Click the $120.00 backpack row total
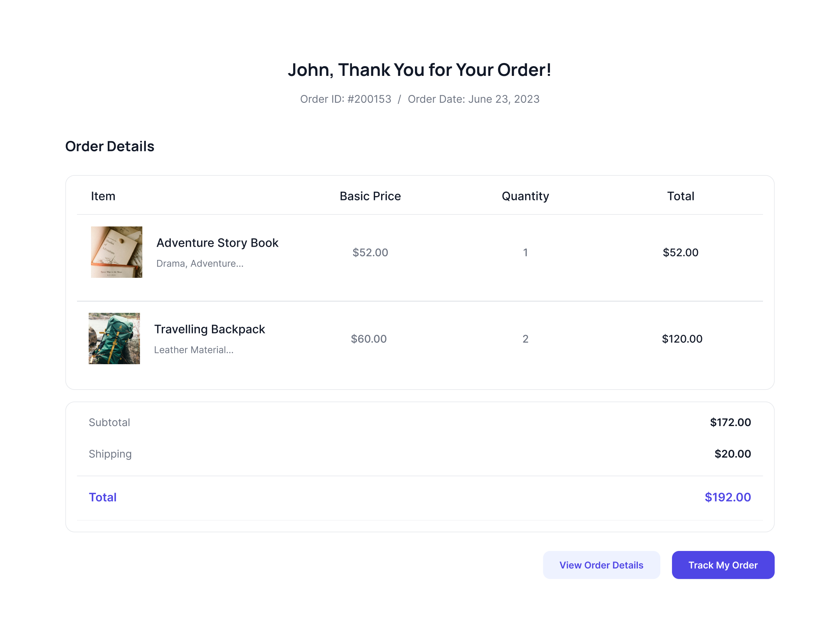840x635 pixels. click(682, 339)
